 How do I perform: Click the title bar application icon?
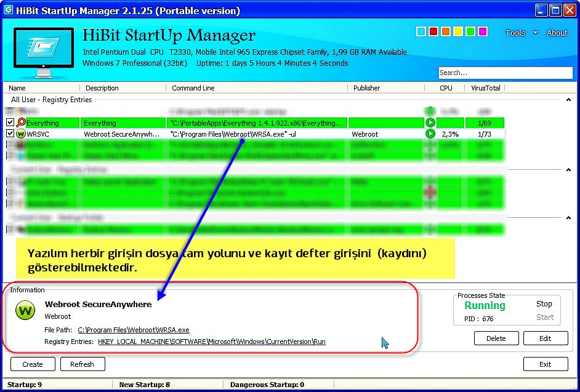click(8, 10)
